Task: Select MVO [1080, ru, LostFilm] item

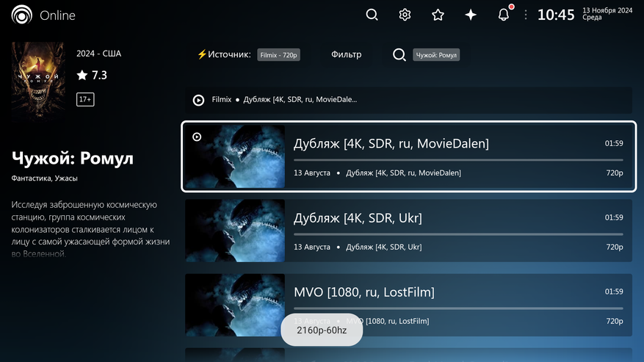Action: [x=409, y=305]
